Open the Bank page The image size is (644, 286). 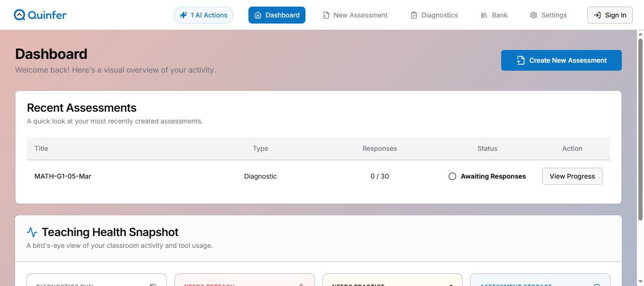pyautogui.click(x=499, y=15)
